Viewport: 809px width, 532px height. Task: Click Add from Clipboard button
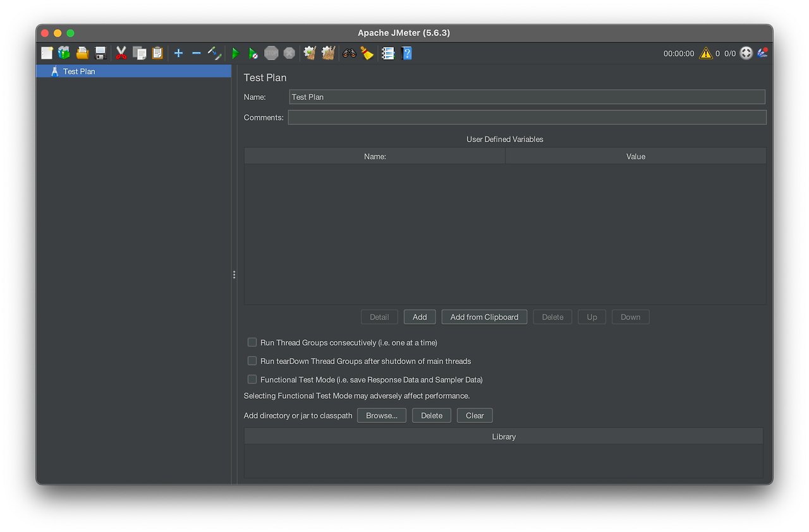pos(484,317)
